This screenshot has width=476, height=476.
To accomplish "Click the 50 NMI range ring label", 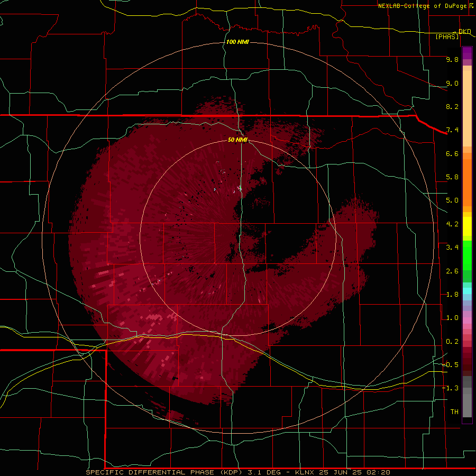I will 237,140.
